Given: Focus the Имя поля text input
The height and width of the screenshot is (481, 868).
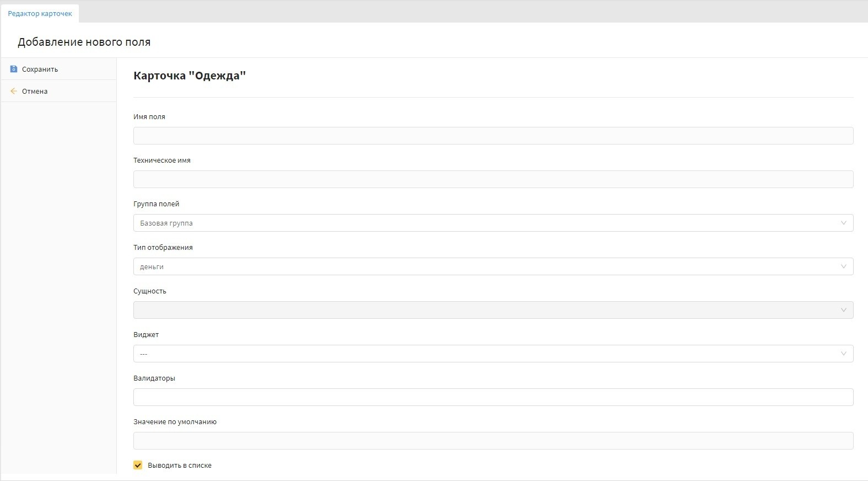Looking at the screenshot, I should [493, 136].
